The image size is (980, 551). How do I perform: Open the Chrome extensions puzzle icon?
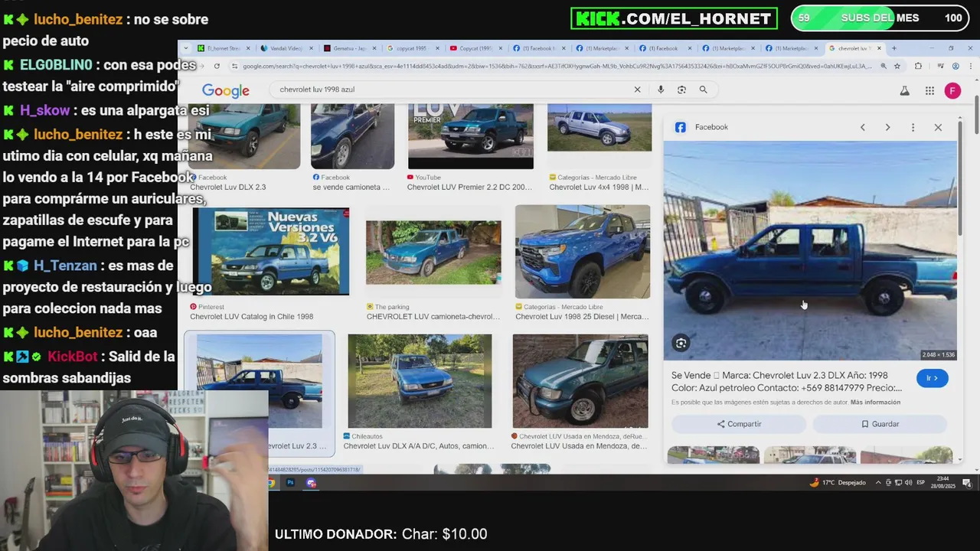(x=918, y=67)
